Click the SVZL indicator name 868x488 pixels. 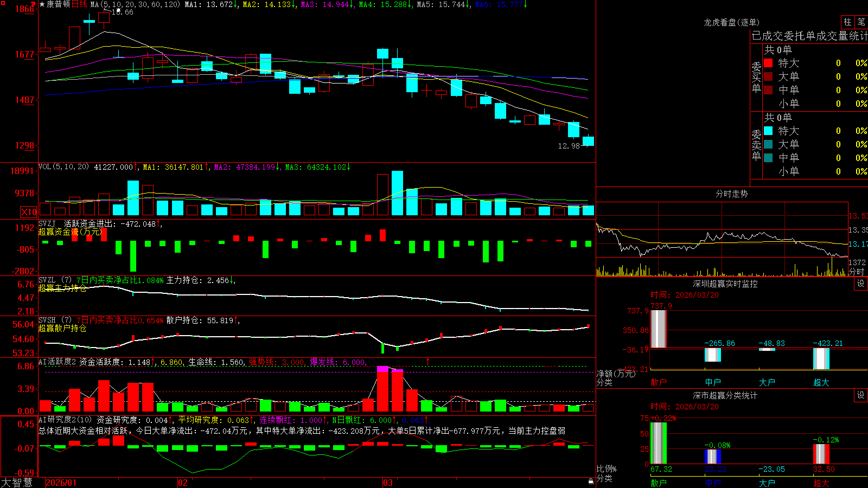[x=47, y=280]
